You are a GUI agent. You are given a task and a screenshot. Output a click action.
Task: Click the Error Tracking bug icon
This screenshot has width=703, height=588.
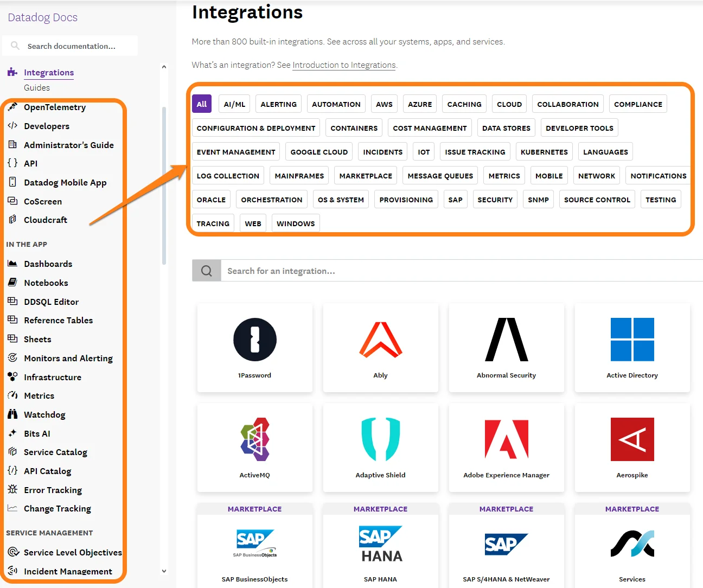point(12,489)
